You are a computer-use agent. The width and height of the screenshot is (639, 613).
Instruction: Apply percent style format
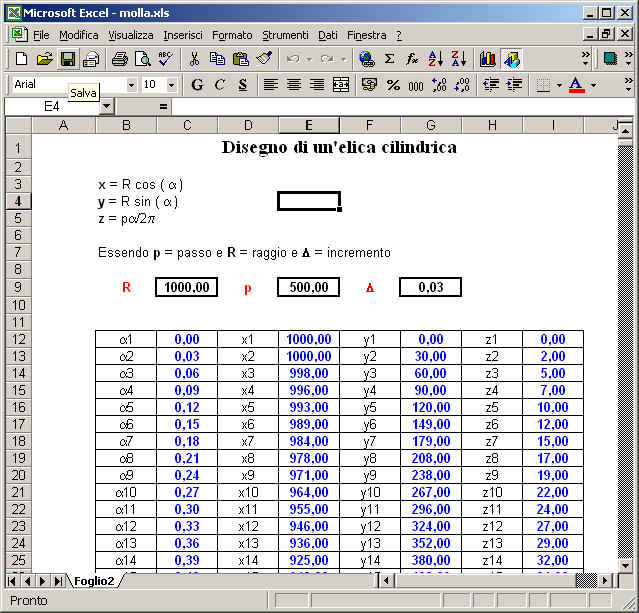pyautogui.click(x=393, y=85)
